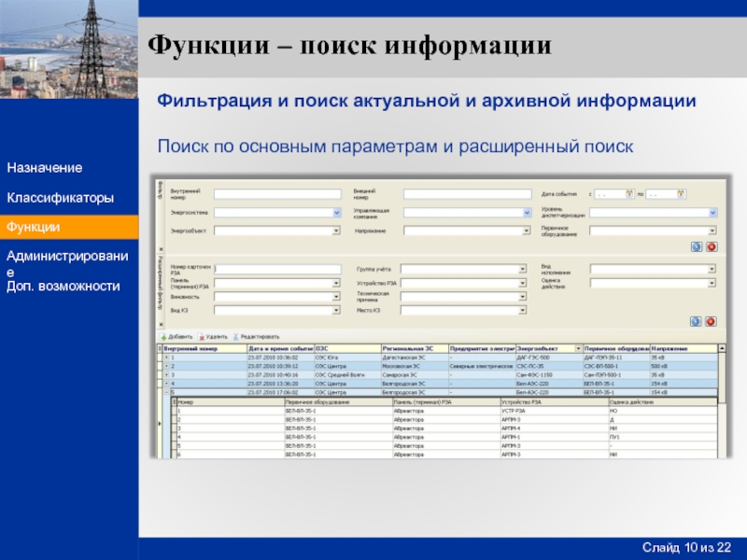The width and height of the screenshot is (747, 560).
Task: Open calendar for event end date
Action: tap(681, 194)
